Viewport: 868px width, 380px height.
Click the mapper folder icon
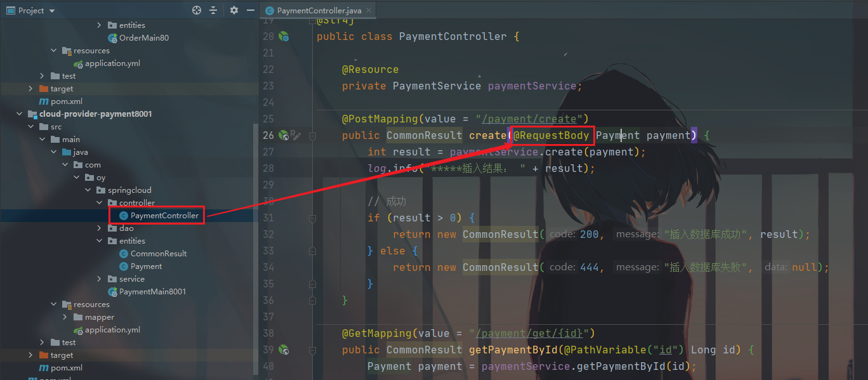78,317
